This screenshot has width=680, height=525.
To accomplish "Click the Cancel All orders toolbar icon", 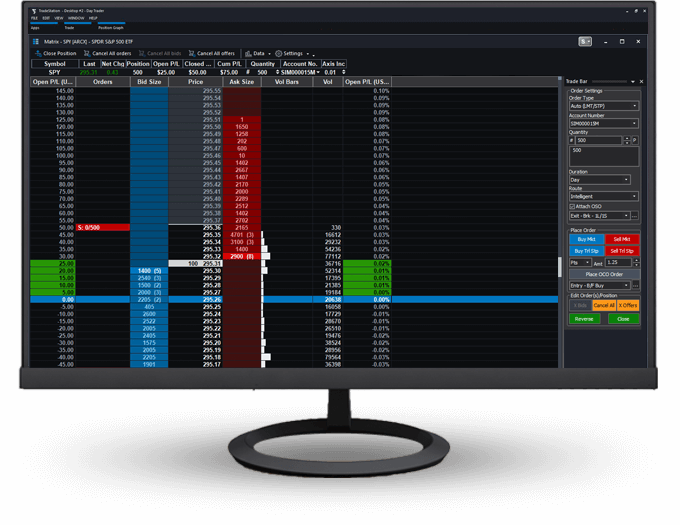I will point(87,53).
